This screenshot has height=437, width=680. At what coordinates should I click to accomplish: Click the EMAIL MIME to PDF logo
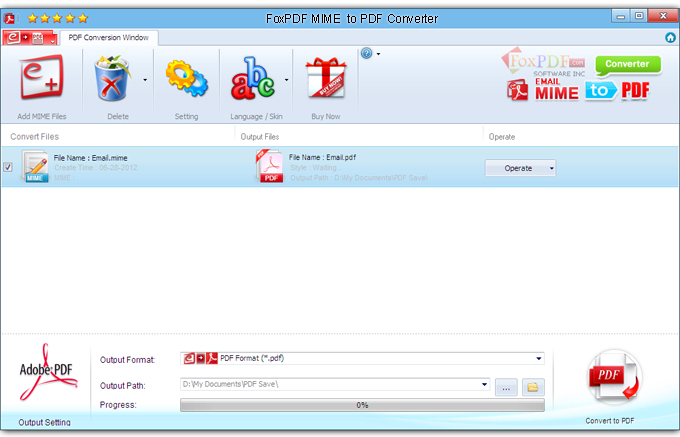tap(578, 90)
